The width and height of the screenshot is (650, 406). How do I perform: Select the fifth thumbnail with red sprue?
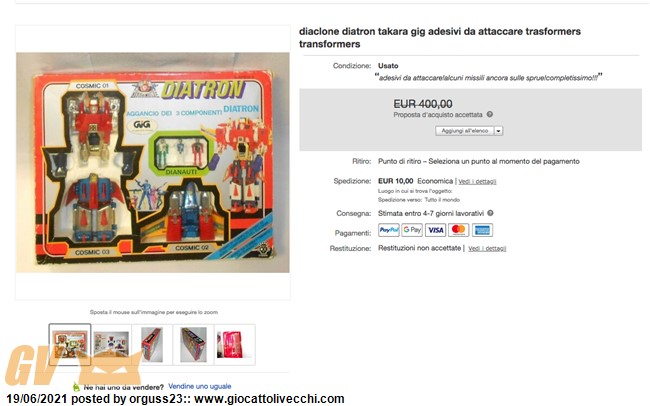pyautogui.click(x=235, y=345)
